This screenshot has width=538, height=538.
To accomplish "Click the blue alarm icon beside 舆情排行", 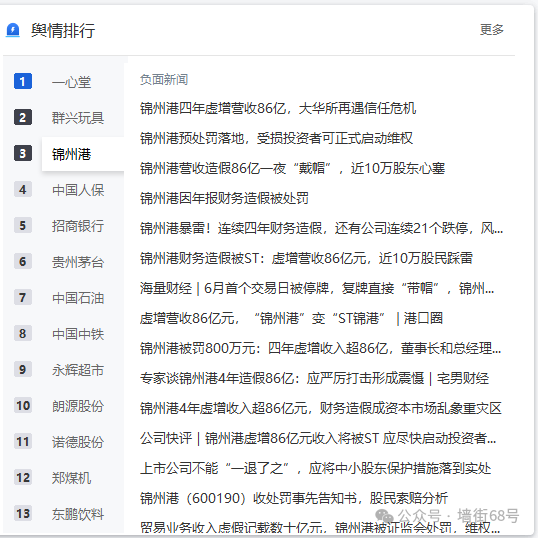I will 13,30.
